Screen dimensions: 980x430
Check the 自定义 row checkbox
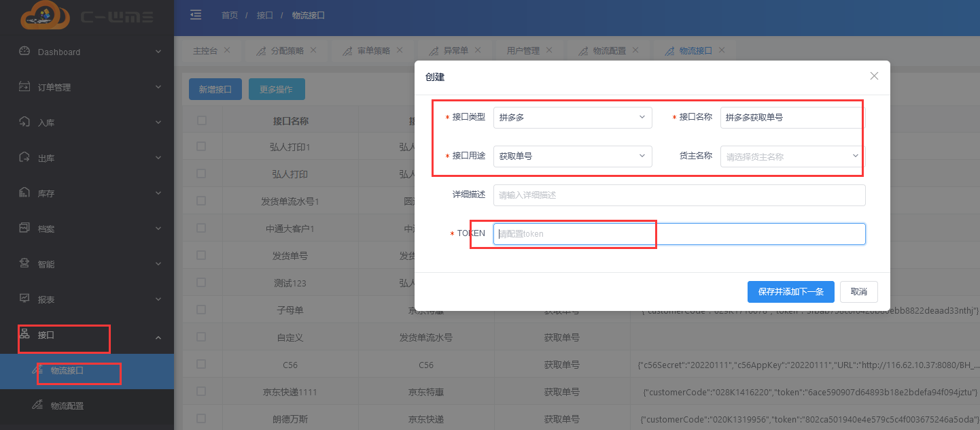(201, 337)
